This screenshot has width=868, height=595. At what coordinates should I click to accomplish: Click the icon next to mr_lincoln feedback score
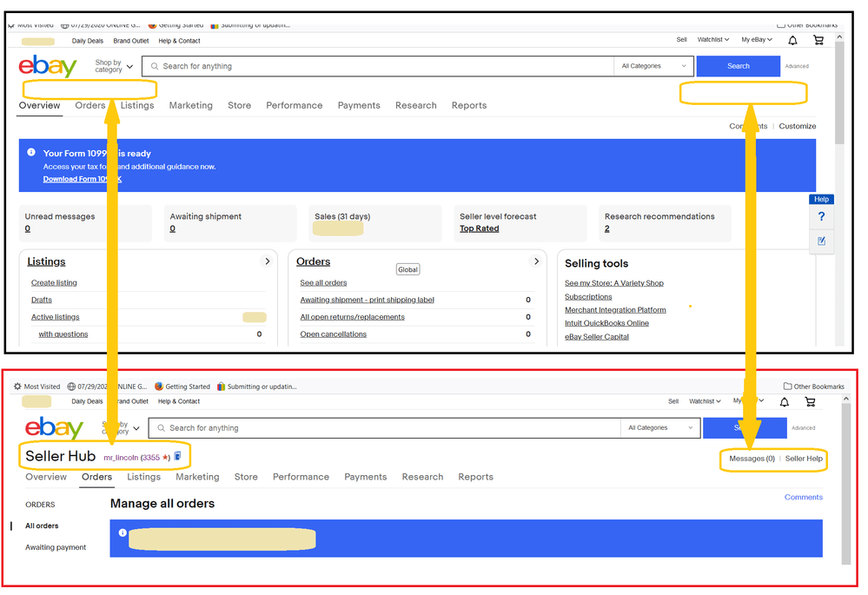[178, 456]
